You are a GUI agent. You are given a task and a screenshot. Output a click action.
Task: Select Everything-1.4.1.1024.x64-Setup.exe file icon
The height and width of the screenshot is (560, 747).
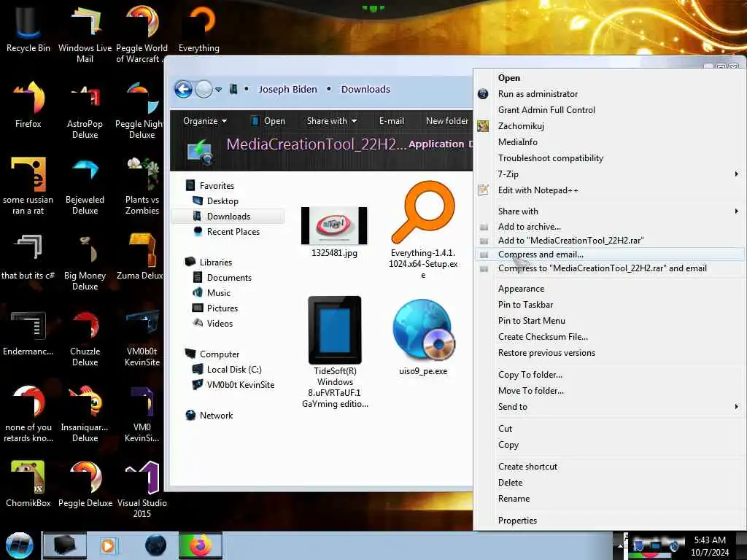(423, 230)
